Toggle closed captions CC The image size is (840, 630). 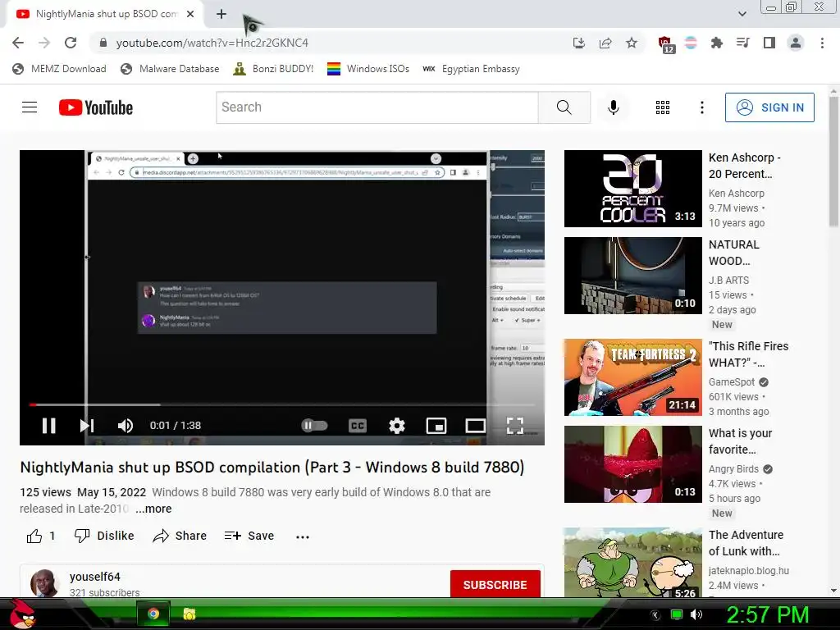358,426
